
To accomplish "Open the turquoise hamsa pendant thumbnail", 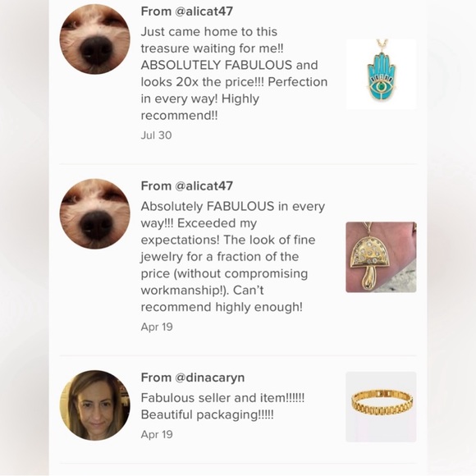I will click(x=381, y=75).
